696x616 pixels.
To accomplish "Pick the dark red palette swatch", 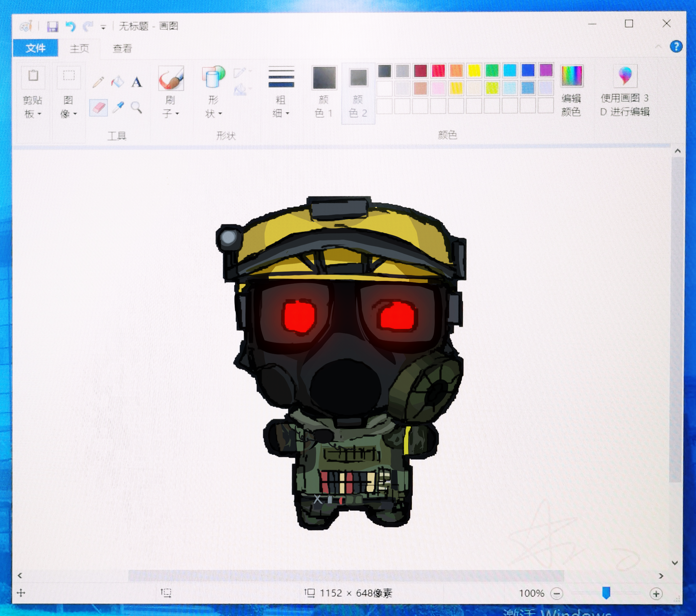I will [x=421, y=71].
